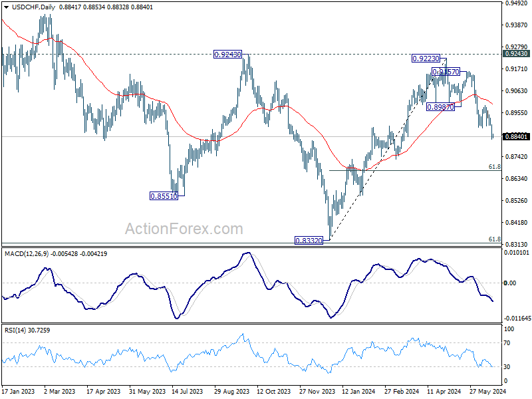Click the 0.86340 value on the price scale
Image resolution: width=532 pixels, height=399 pixels.
click(517, 178)
